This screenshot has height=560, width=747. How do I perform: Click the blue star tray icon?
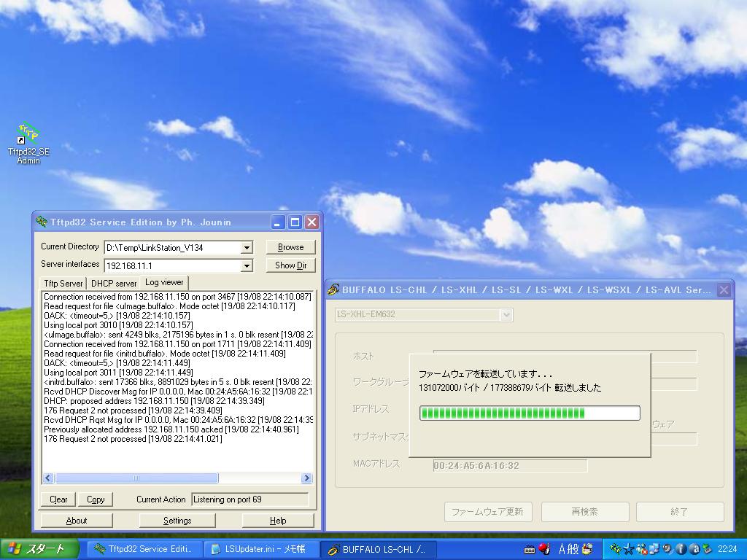pyautogui.click(x=628, y=549)
